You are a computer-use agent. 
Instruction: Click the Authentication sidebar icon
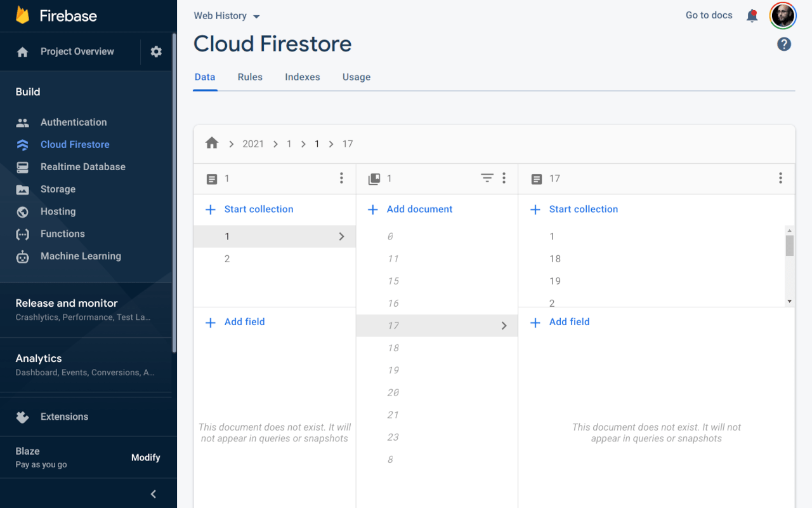coord(22,122)
